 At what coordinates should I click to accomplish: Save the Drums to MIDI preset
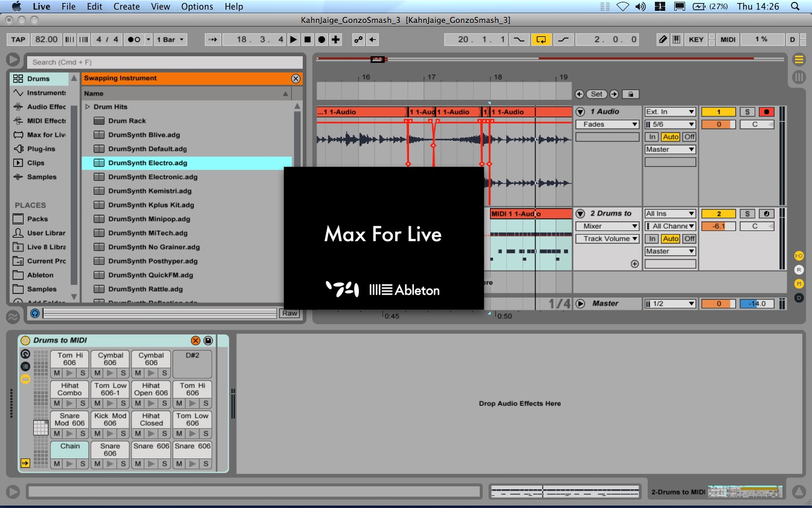click(208, 341)
